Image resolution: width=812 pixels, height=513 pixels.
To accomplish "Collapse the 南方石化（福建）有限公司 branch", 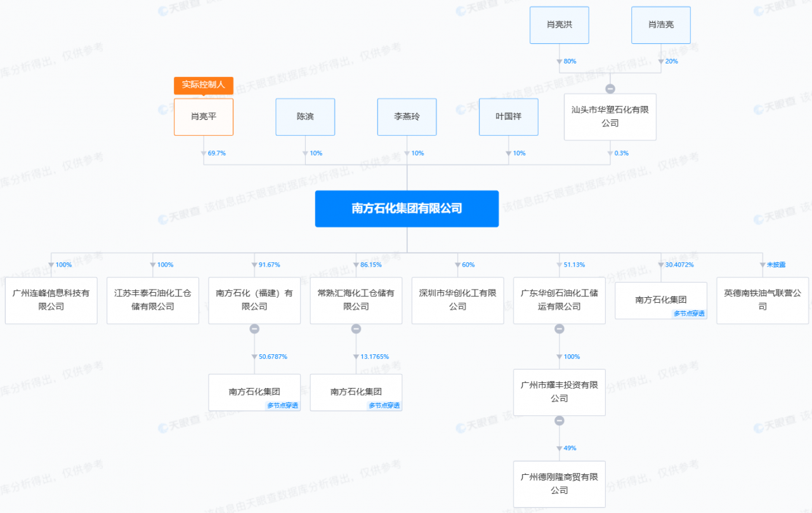I will [254, 329].
